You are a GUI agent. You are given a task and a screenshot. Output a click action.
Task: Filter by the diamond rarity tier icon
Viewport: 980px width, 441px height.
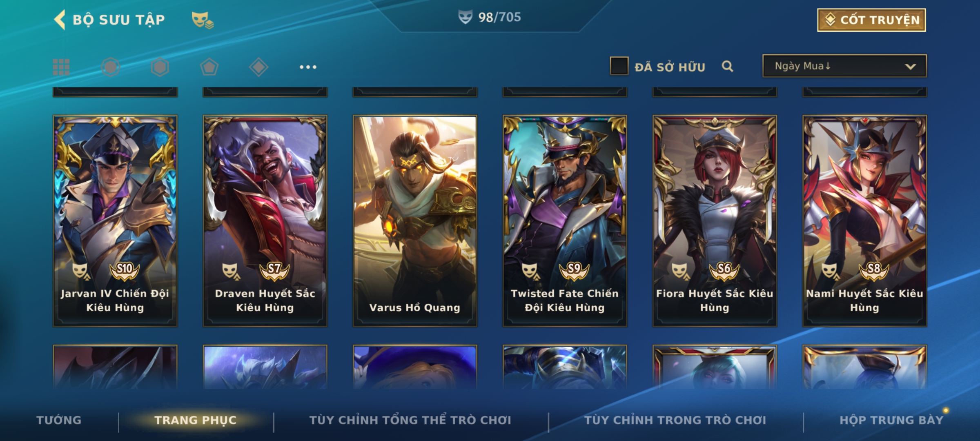(258, 67)
